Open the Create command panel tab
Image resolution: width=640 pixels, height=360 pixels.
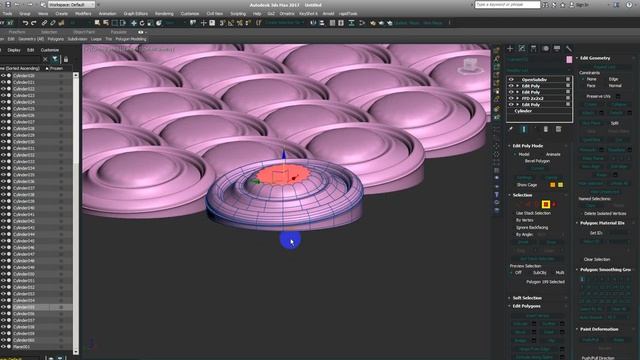pyautogui.click(x=510, y=49)
